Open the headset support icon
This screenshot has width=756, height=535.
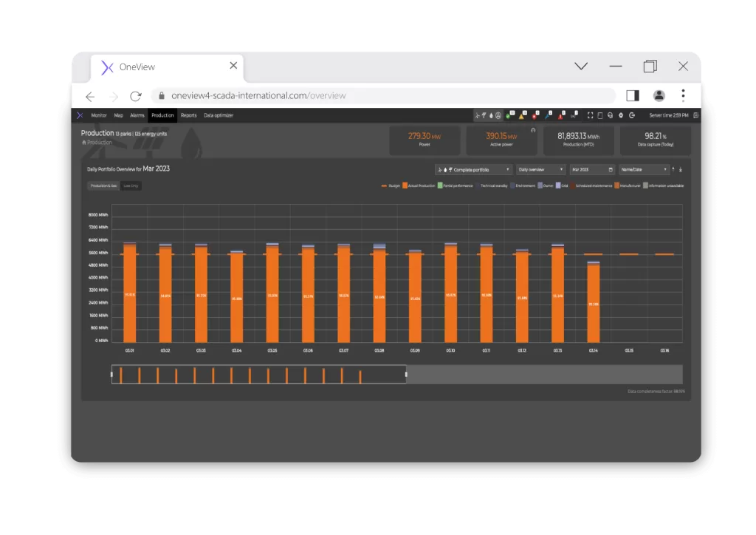(x=609, y=115)
